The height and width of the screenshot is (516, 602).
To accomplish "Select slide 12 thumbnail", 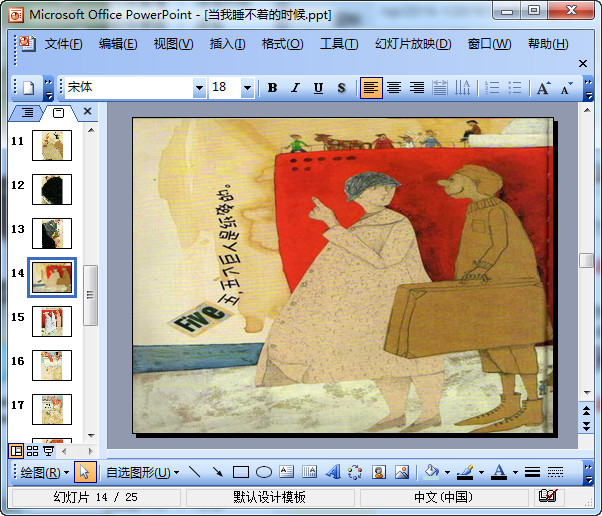I will point(52,189).
